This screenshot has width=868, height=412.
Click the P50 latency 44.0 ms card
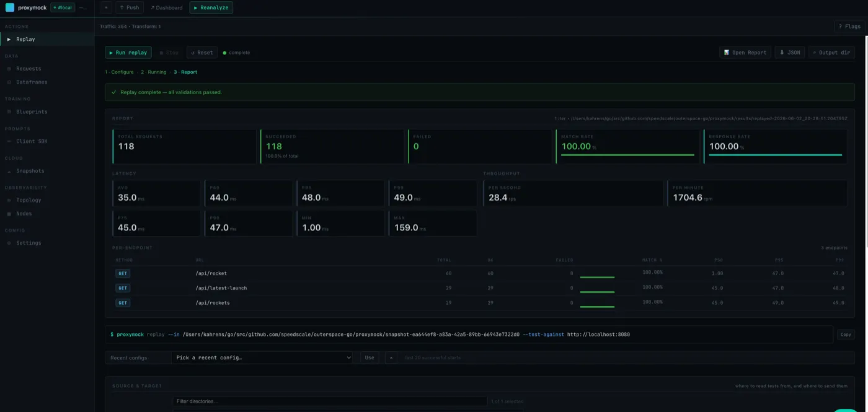pos(248,193)
